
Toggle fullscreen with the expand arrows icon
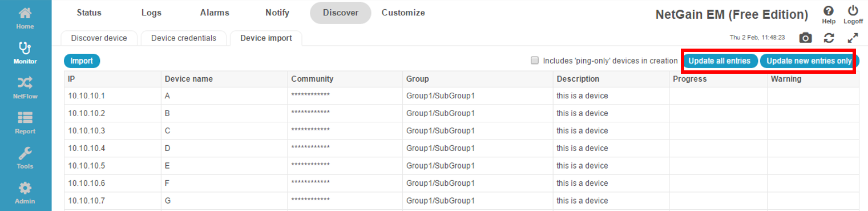(853, 38)
